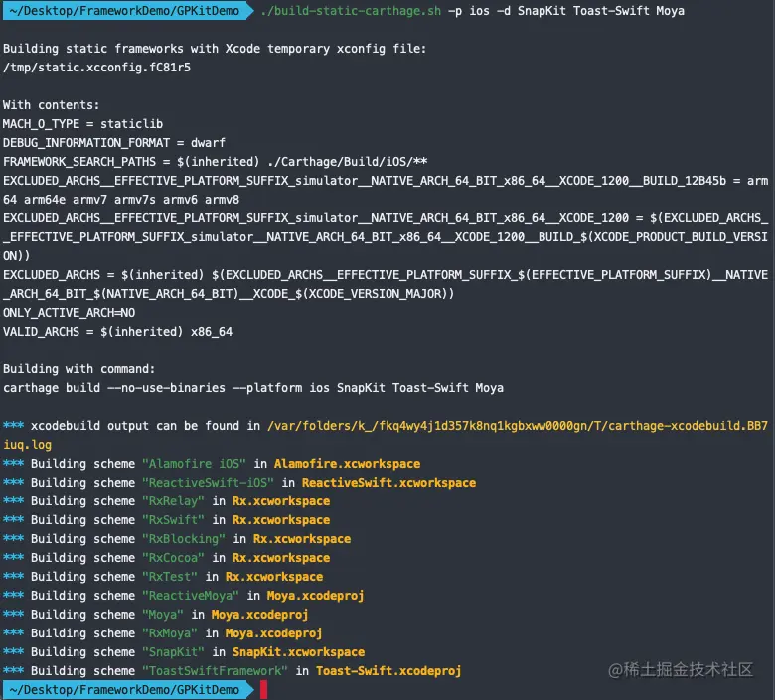
Task: Click Moya.xcodeproj on the ReactiveMoya line
Action: tap(315, 596)
